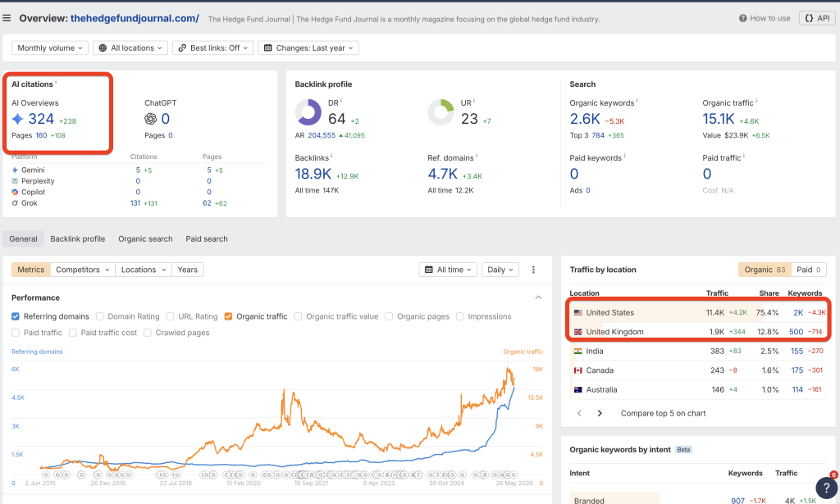This screenshot has width=840, height=504.
Task: Click the United States flag icon
Action: (578, 312)
